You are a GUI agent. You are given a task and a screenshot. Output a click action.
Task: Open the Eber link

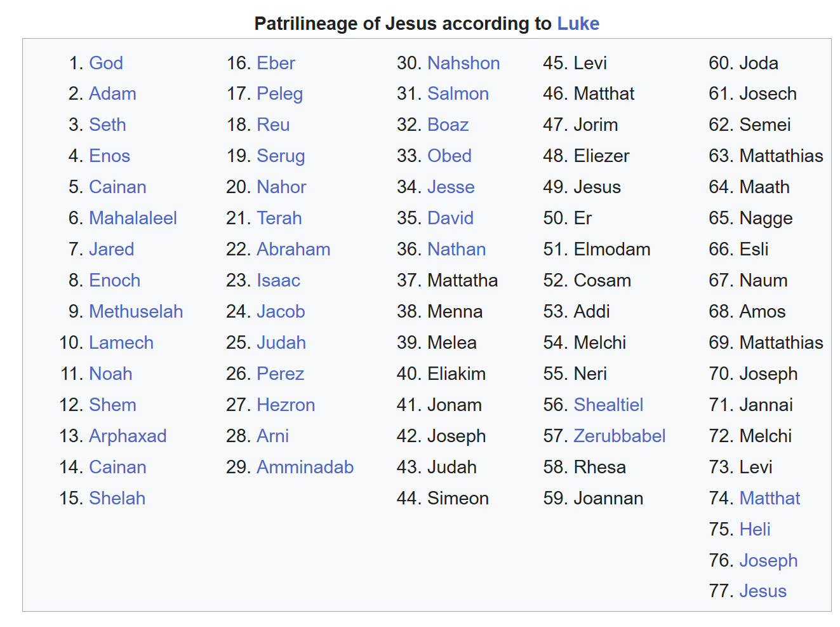(x=276, y=63)
